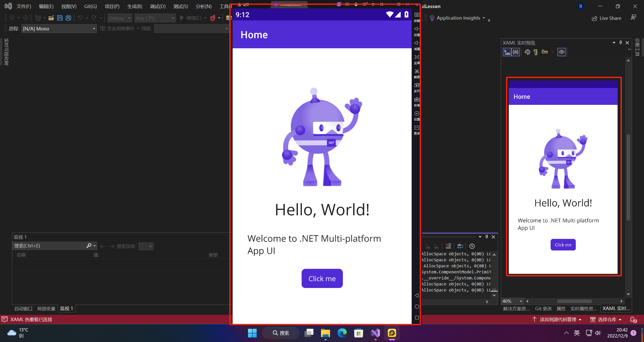Toggle pin on the output panel
This screenshot has width=644, height=342.
[x=487, y=237]
